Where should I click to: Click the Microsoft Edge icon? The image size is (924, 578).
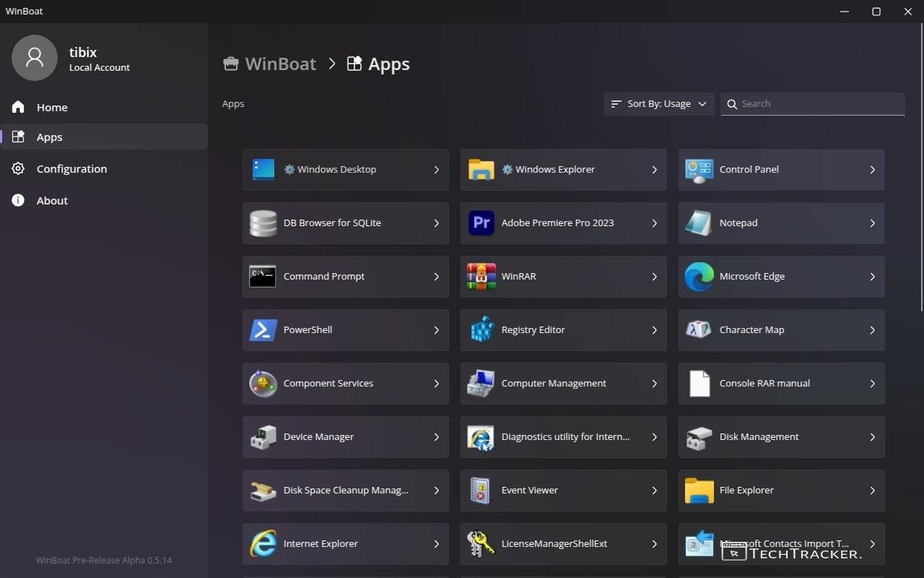pyautogui.click(x=699, y=277)
